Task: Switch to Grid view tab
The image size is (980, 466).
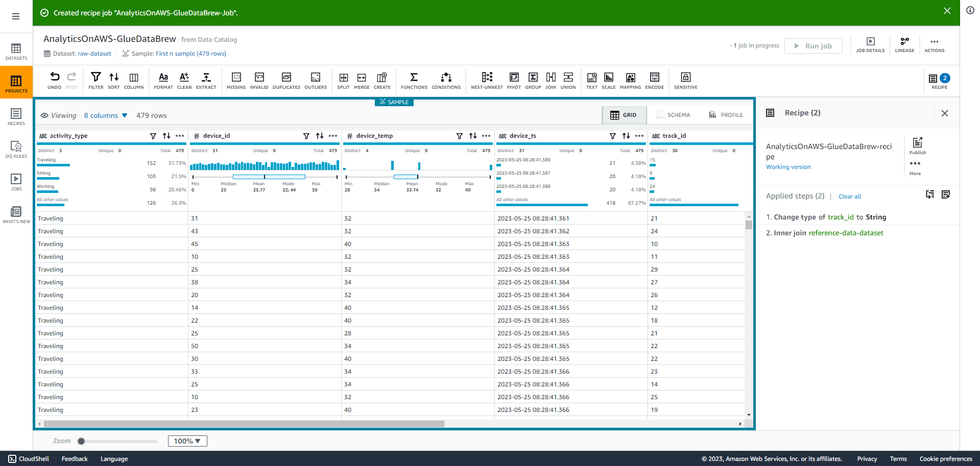Action: [624, 115]
